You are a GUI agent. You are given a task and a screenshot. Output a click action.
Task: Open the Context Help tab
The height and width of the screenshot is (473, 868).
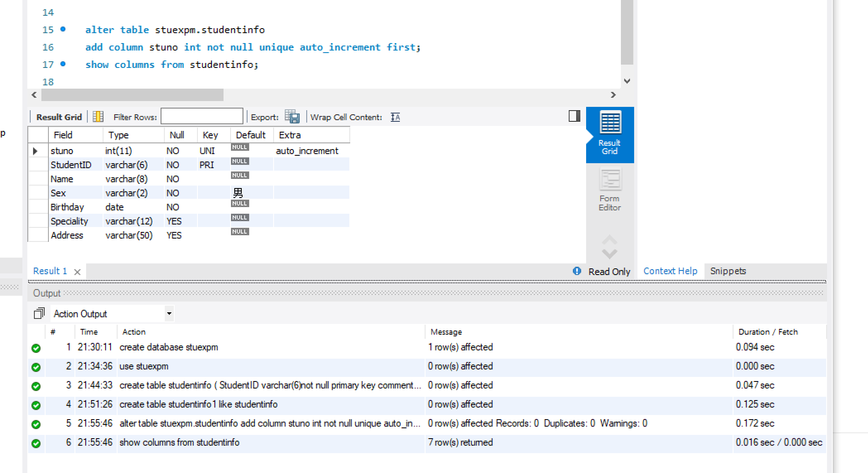670,271
